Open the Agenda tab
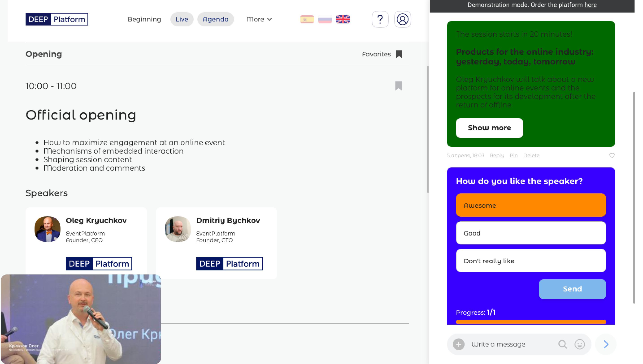The width and height of the screenshot is (643, 364). pyautogui.click(x=215, y=19)
